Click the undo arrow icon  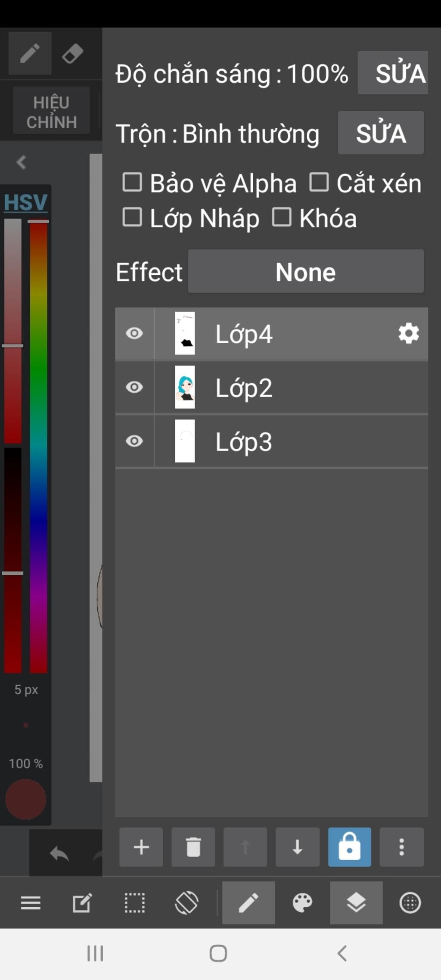pos(59,853)
